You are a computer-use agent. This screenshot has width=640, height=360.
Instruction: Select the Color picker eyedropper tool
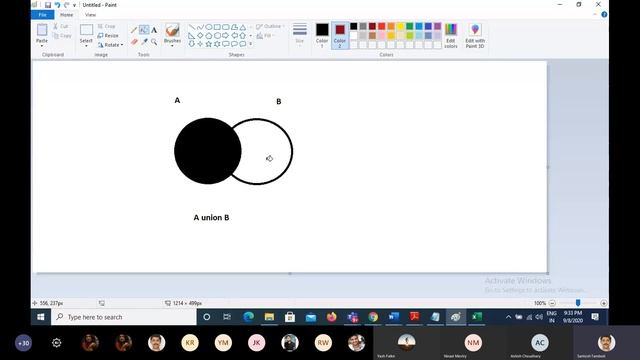(x=144, y=42)
